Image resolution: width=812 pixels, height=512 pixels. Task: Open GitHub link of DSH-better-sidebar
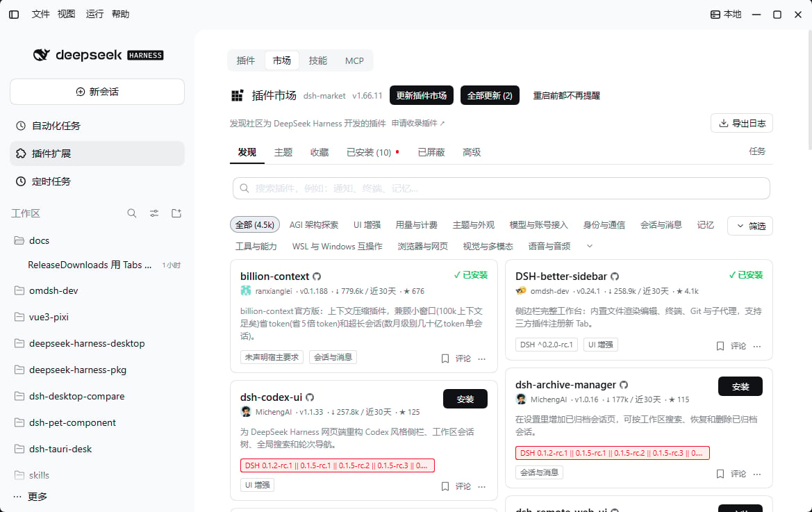coord(615,276)
